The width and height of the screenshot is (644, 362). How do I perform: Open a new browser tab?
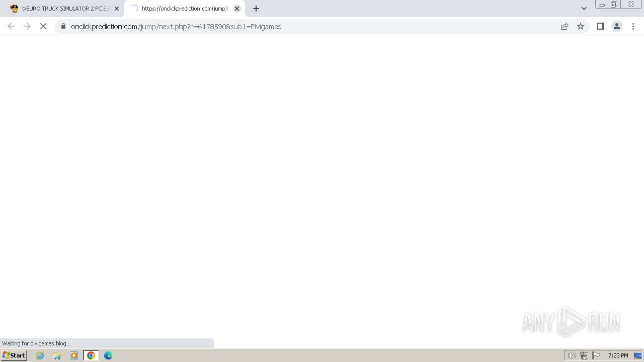click(x=256, y=9)
